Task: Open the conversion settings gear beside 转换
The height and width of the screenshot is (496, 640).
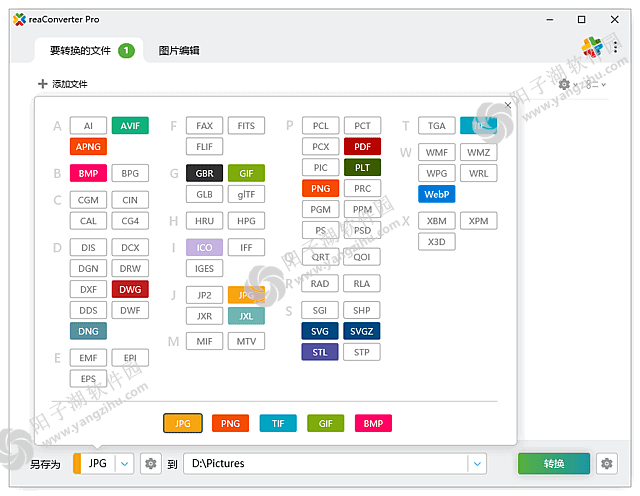Action: [x=607, y=464]
